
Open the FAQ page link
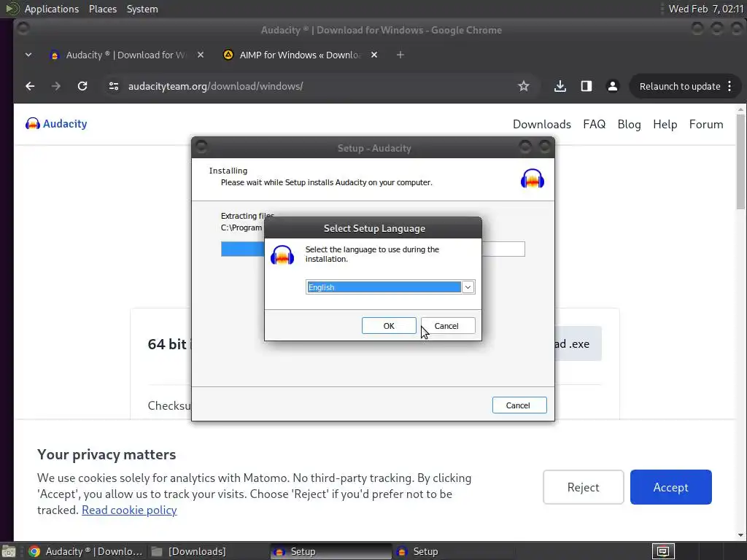[594, 124]
